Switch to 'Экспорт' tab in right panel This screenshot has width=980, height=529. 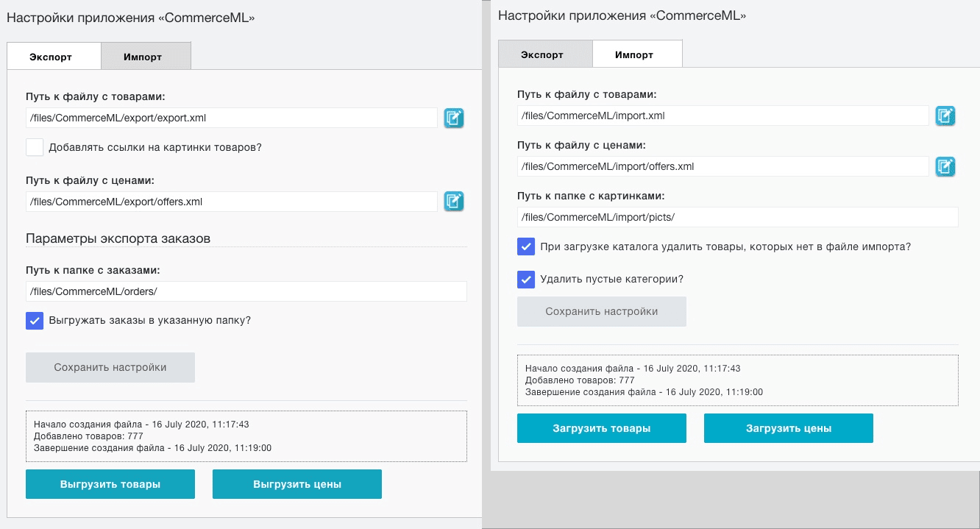[x=545, y=54]
